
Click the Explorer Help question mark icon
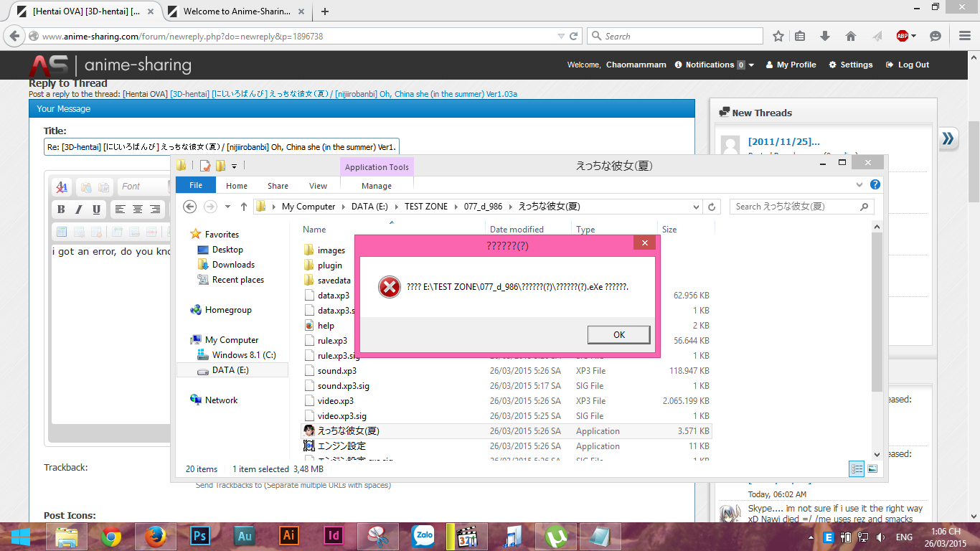[x=875, y=185]
